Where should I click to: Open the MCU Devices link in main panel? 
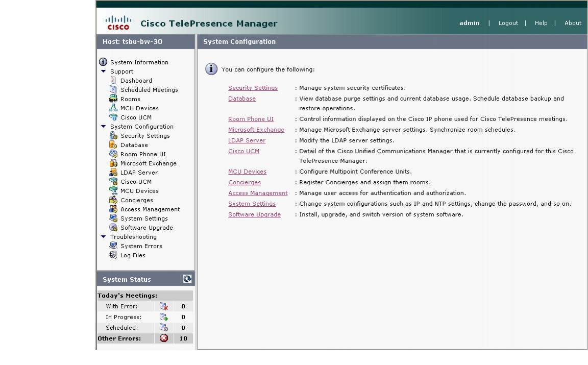pos(247,172)
